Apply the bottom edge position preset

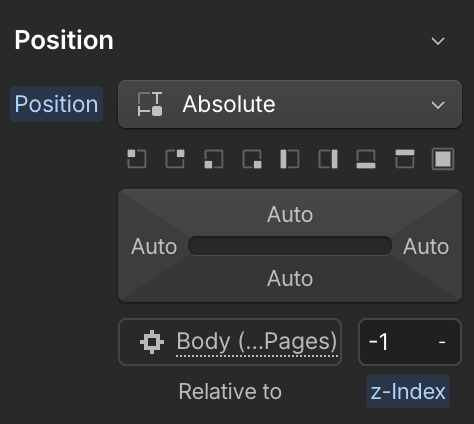[x=366, y=159]
